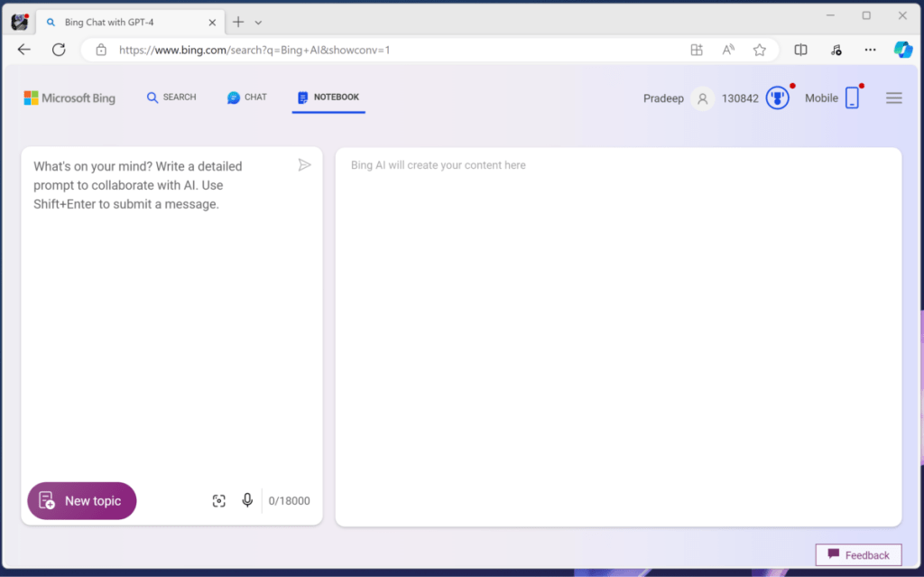Image resolution: width=924 pixels, height=577 pixels.
Task: Switch to the CHAT tab
Action: 245,97
